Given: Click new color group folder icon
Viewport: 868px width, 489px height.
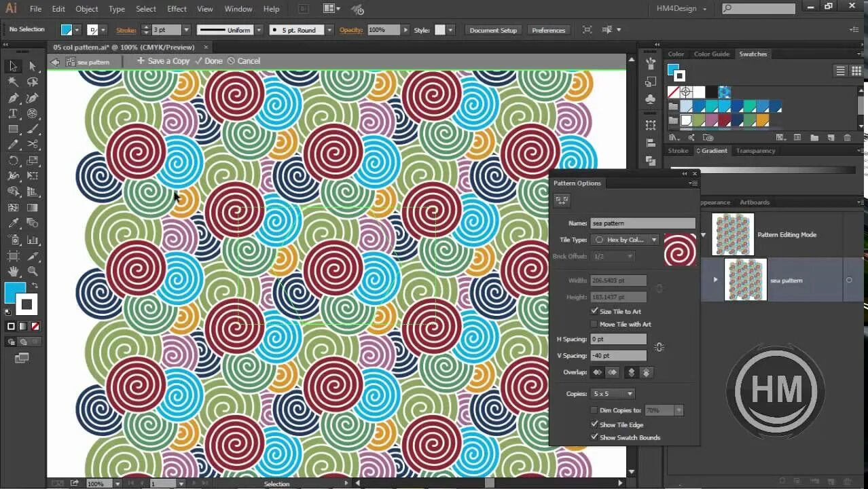Looking at the screenshot, I should coord(814,138).
